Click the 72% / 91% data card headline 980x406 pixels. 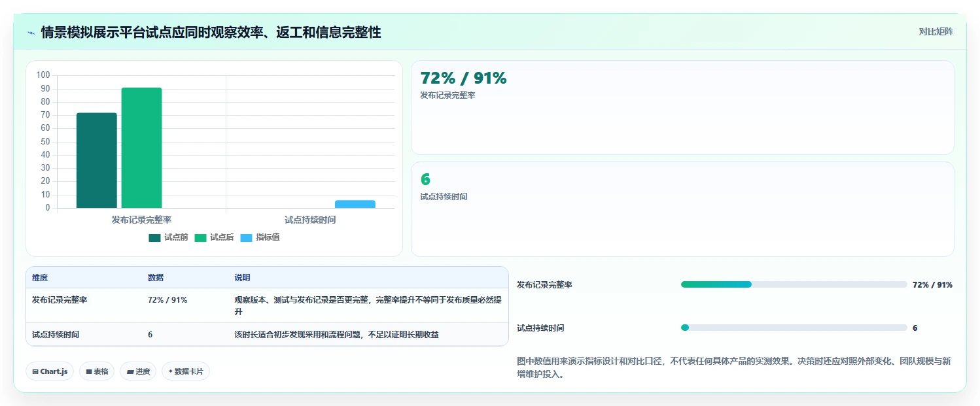463,78
